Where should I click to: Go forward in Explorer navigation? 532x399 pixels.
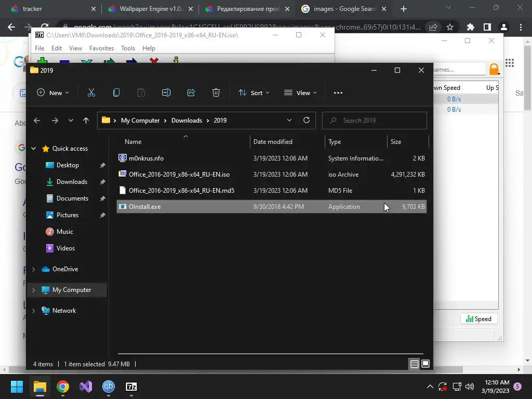tap(55, 121)
